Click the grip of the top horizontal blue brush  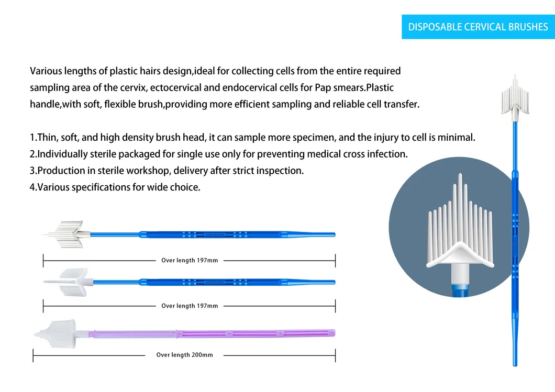click(215, 234)
